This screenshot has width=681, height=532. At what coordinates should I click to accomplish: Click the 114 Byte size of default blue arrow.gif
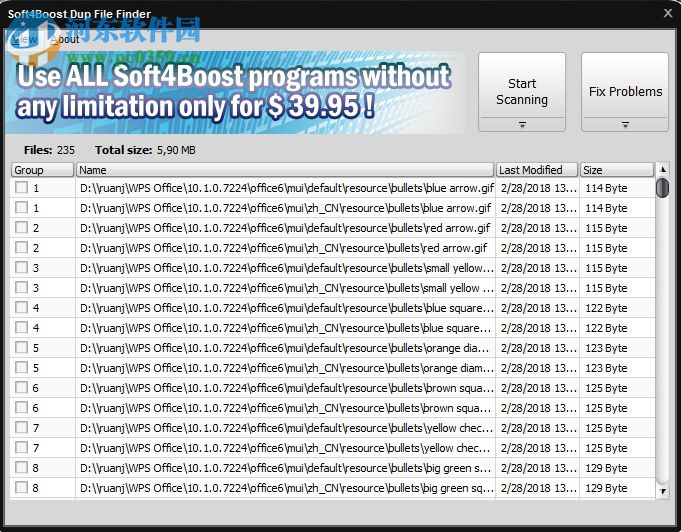coord(606,188)
